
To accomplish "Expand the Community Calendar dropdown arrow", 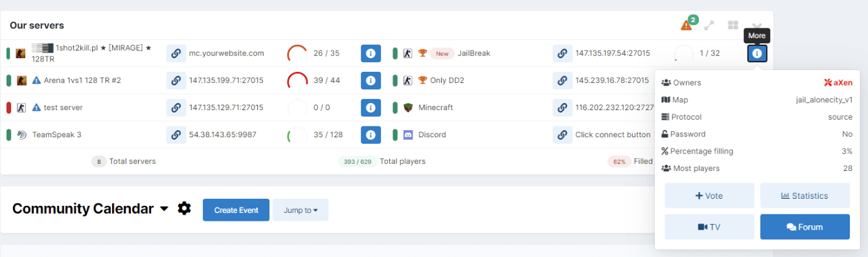I will pyautogui.click(x=164, y=209).
